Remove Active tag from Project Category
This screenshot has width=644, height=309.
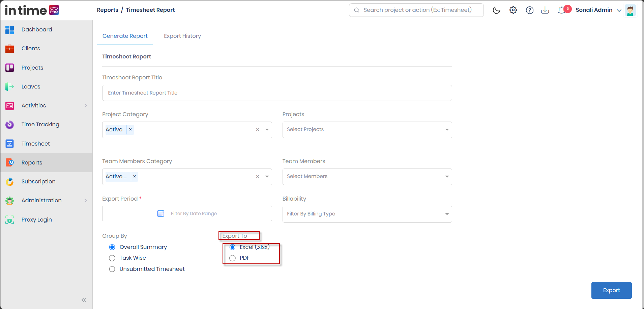point(130,130)
